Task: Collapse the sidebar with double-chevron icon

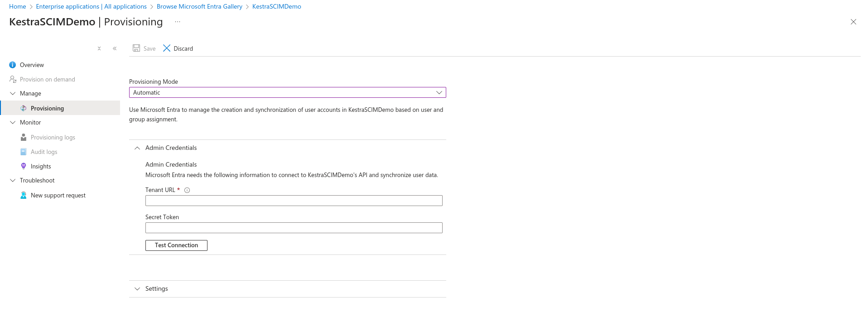Action: pos(115,48)
